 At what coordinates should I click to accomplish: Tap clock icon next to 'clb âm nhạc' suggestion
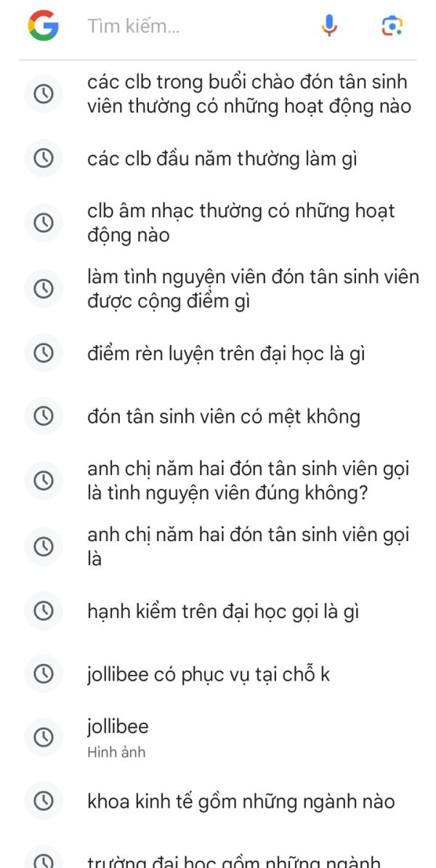pos(44,222)
